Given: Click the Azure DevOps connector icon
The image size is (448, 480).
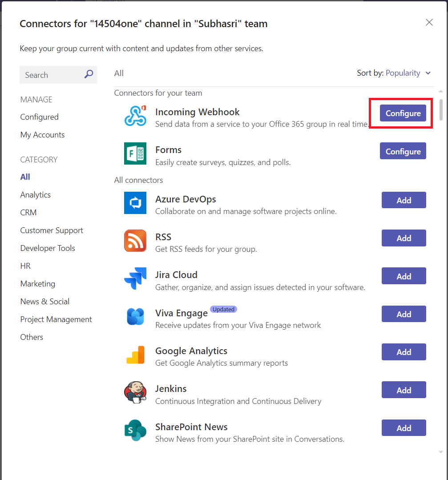Looking at the screenshot, I should pyautogui.click(x=135, y=203).
